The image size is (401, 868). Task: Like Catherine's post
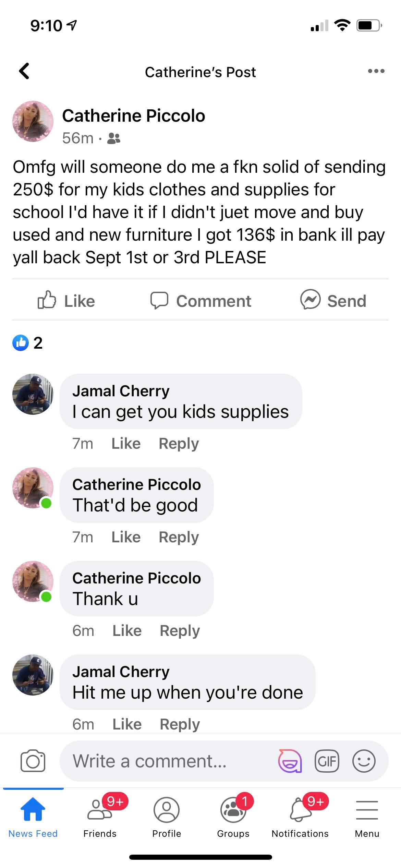pos(66,301)
